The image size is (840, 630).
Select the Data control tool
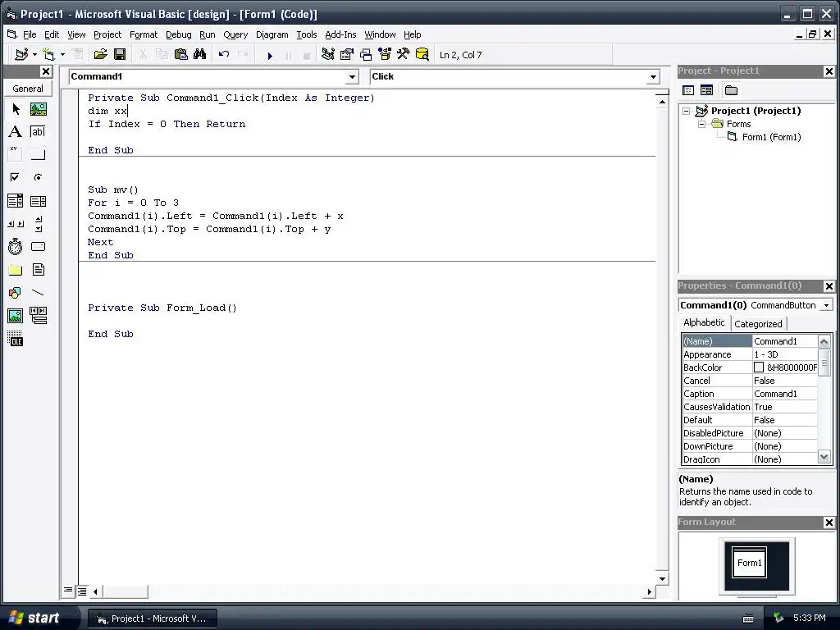point(38,316)
